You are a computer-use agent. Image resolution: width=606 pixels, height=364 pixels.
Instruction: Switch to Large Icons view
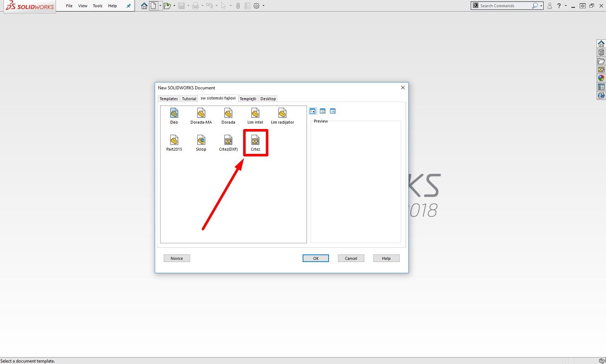[x=313, y=111]
